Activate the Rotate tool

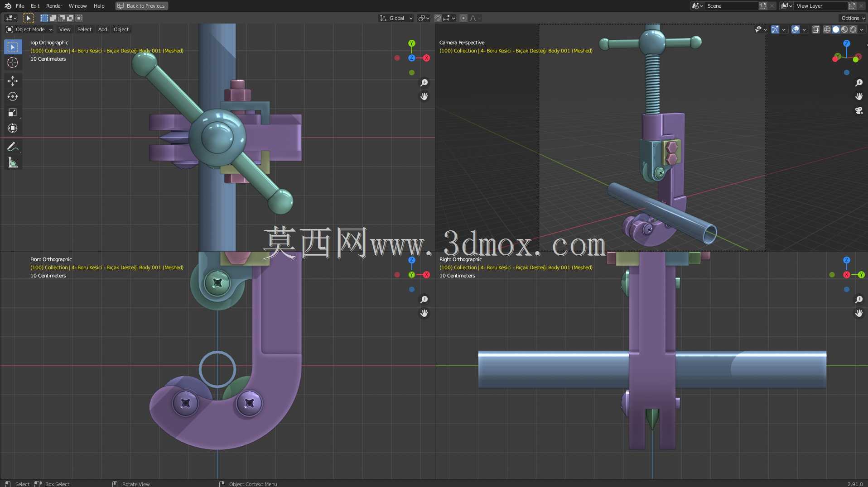(13, 97)
